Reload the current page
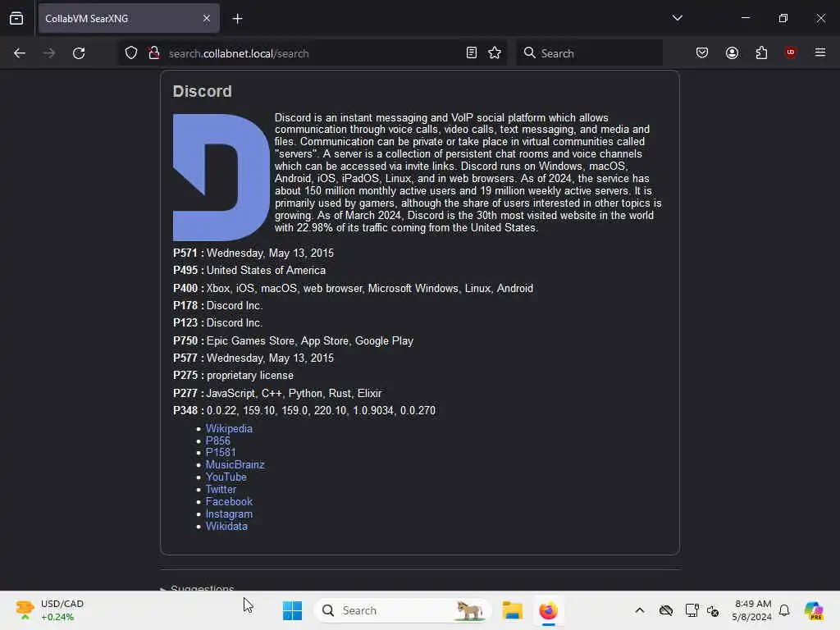Viewport: 840px width, 630px height. [79, 53]
